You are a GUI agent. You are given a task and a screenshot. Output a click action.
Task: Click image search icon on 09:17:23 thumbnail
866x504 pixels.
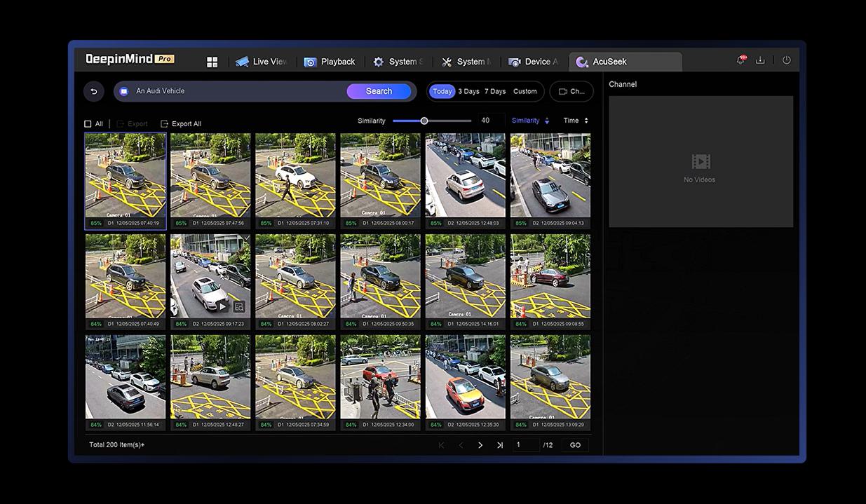(239, 306)
